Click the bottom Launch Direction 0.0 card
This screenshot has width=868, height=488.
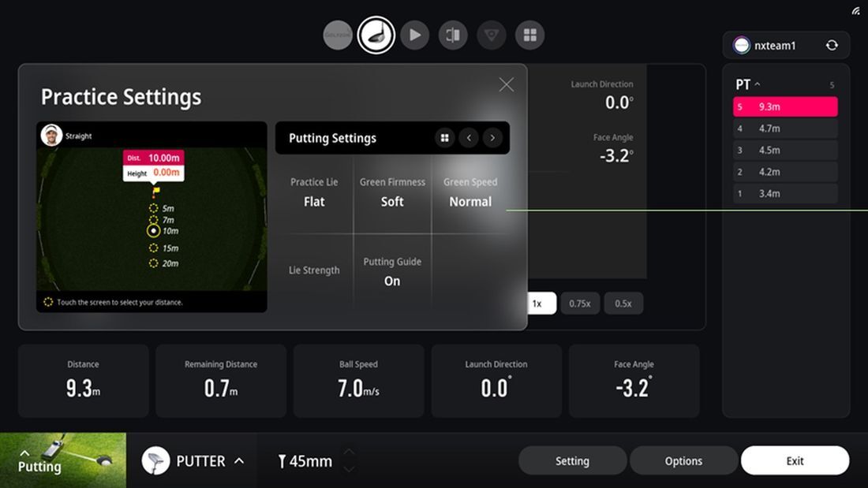coord(496,381)
